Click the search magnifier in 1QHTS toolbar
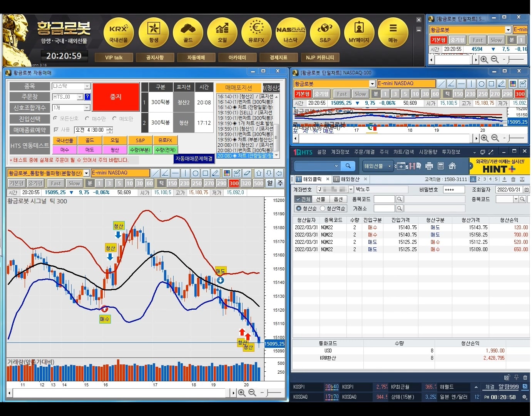The height and width of the screenshot is (416, 532). tap(348, 166)
